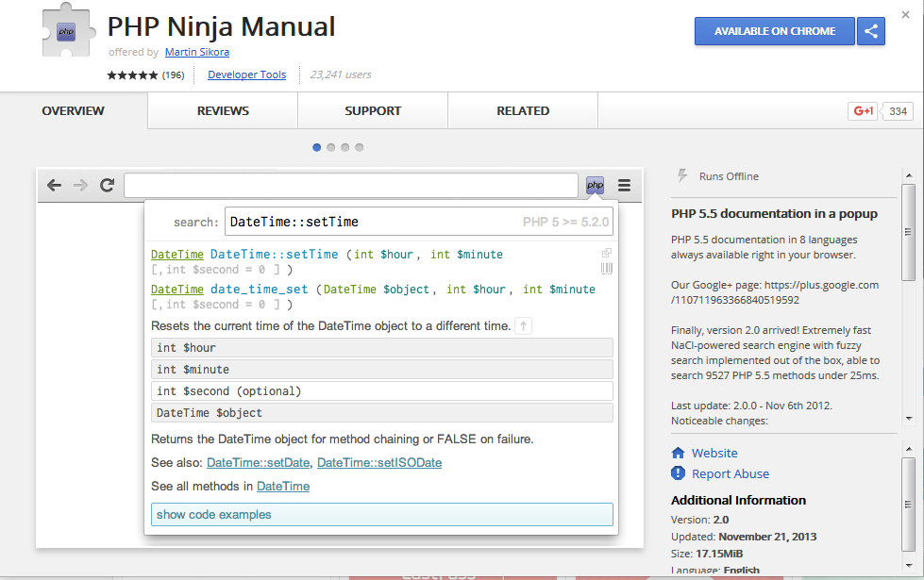The height and width of the screenshot is (580, 924).
Task: Click the 'Runs Offline' label
Action: click(x=729, y=176)
